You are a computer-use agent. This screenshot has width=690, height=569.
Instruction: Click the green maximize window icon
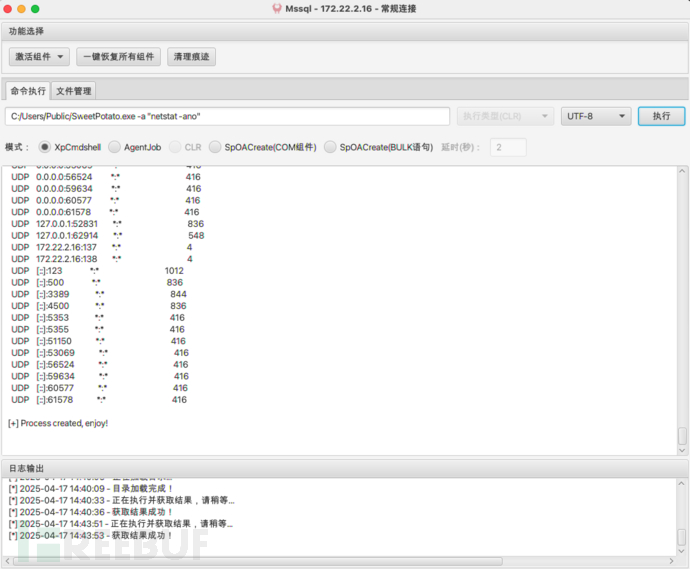35,8
